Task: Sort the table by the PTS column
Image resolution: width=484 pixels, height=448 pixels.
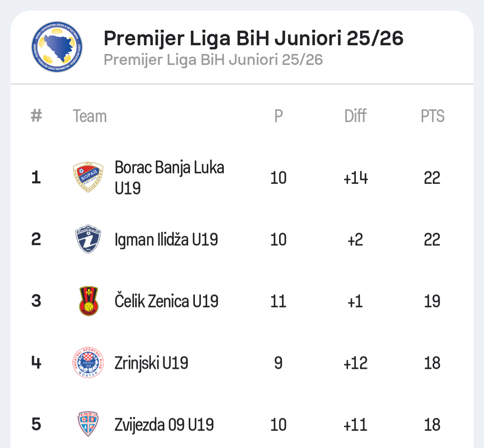Action: click(x=432, y=116)
